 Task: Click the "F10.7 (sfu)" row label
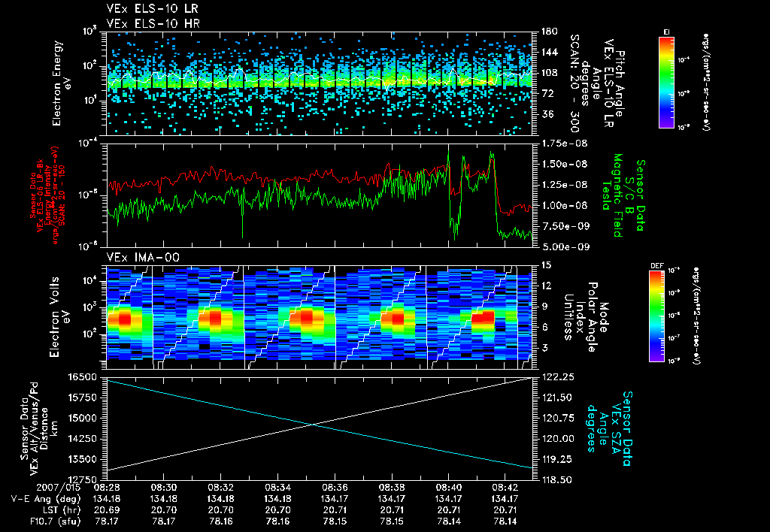[54, 521]
